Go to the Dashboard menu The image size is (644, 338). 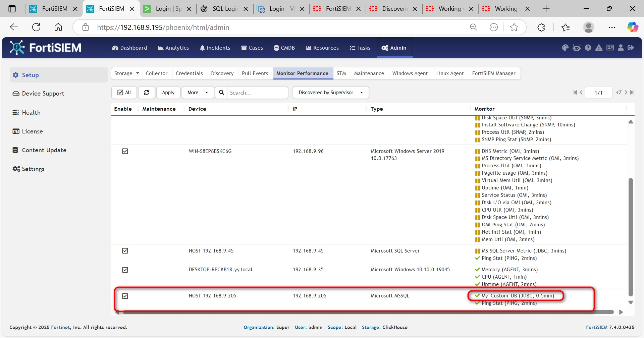coord(129,48)
